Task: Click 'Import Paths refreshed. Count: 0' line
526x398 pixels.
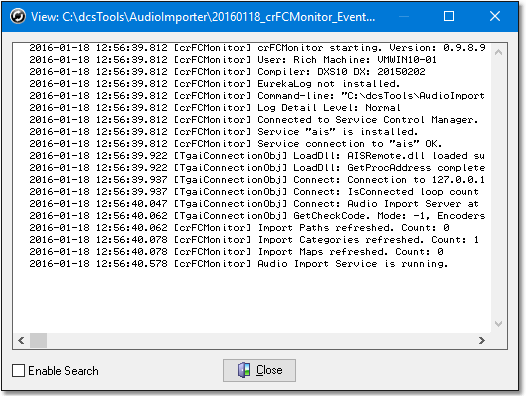Action: tap(239, 228)
